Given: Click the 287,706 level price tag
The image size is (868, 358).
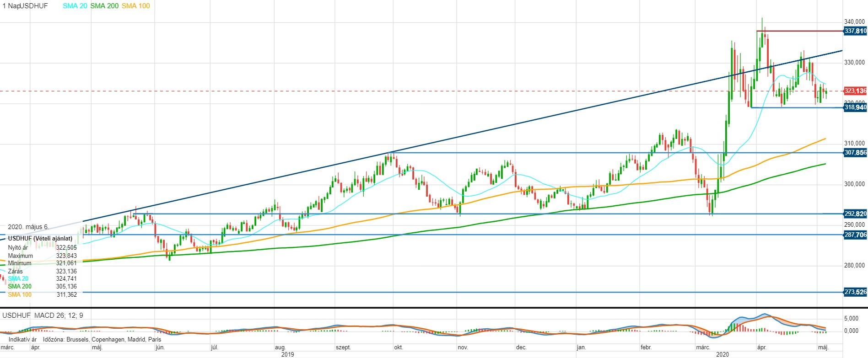Looking at the screenshot, I should (x=855, y=235).
